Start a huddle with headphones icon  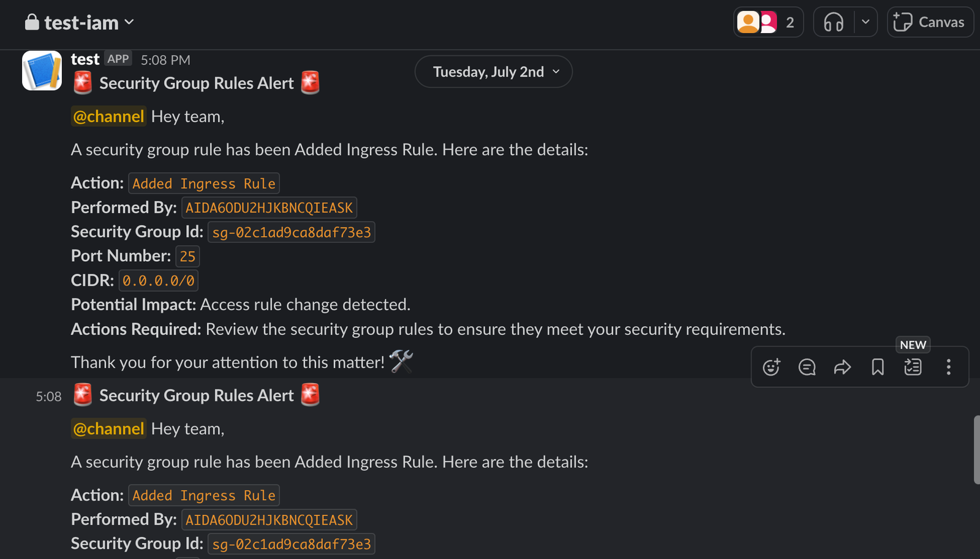[834, 23]
